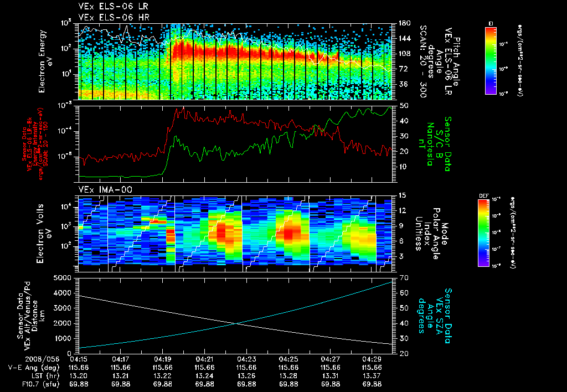Image resolution: width=567 pixels, height=392 pixels.
Task: Click the green 'Nanotesla' label
Action: point(430,144)
